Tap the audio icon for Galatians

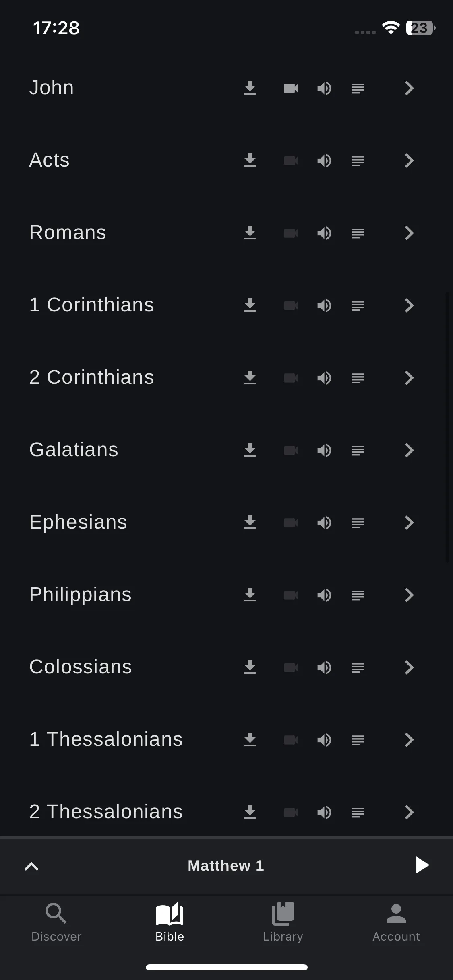[x=324, y=450]
